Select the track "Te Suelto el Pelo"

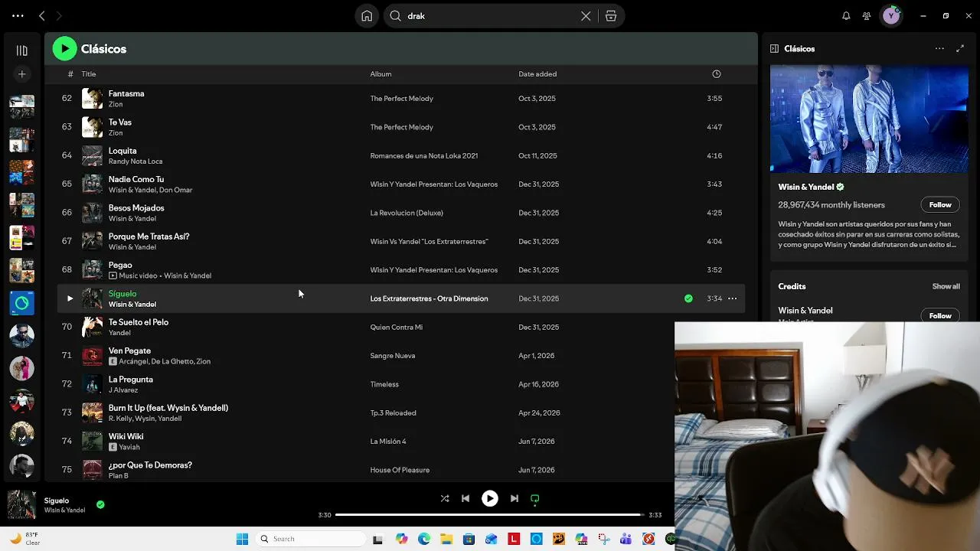pos(139,322)
